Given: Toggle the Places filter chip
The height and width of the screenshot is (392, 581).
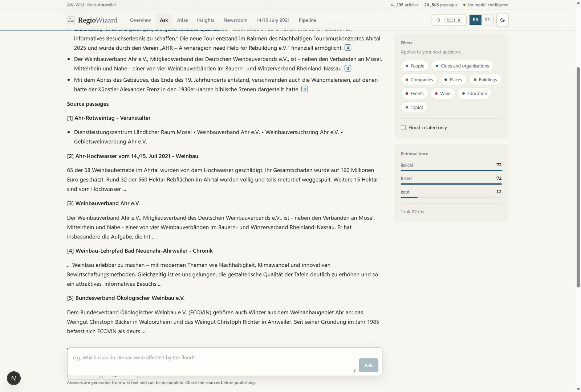Looking at the screenshot, I should coord(453,79).
